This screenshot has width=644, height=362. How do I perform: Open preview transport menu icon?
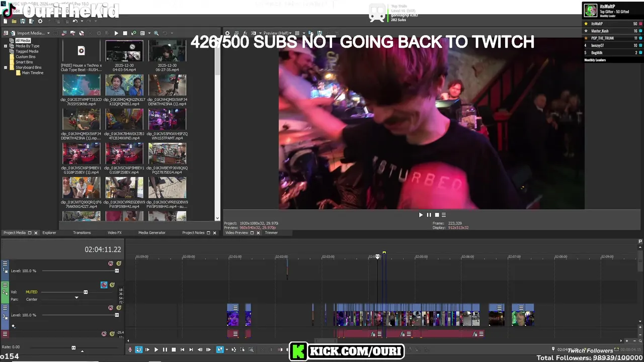tap(443, 215)
